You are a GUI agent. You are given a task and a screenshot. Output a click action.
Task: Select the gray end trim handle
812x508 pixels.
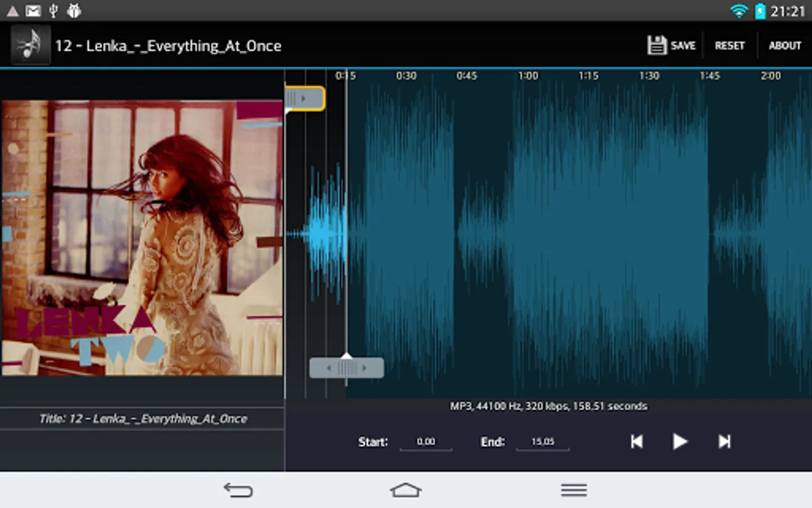(x=346, y=368)
